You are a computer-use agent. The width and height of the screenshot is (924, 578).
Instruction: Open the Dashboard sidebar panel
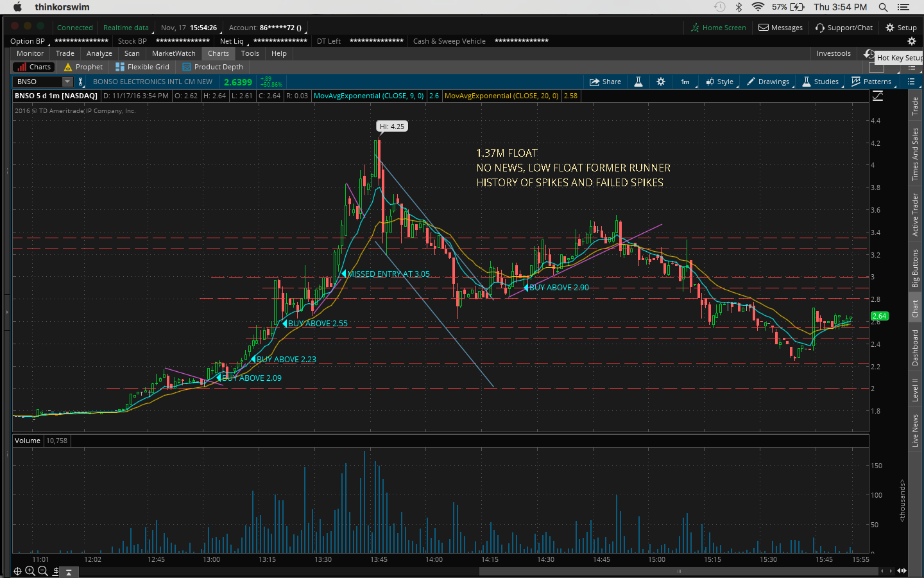pyautogui.click(x=916, y=347)
